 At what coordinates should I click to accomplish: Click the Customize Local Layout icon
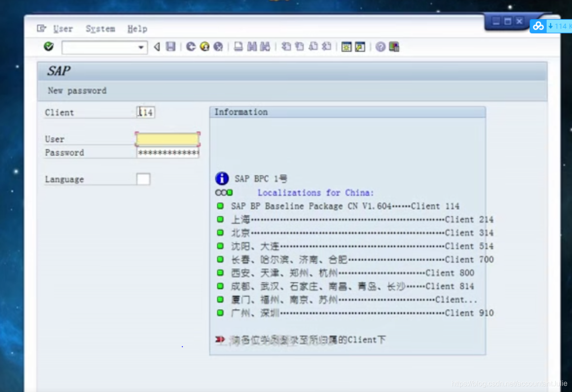(x=393, y=47)
